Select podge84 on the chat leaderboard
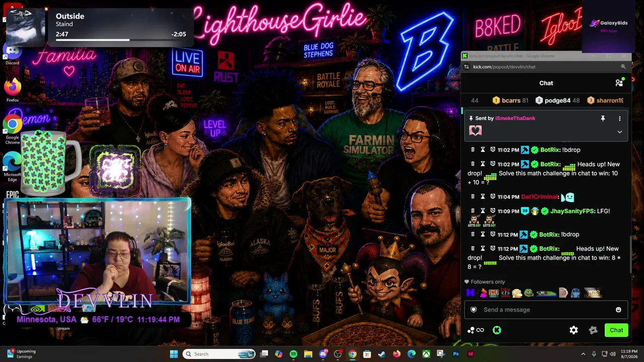 tap(557, 101)
